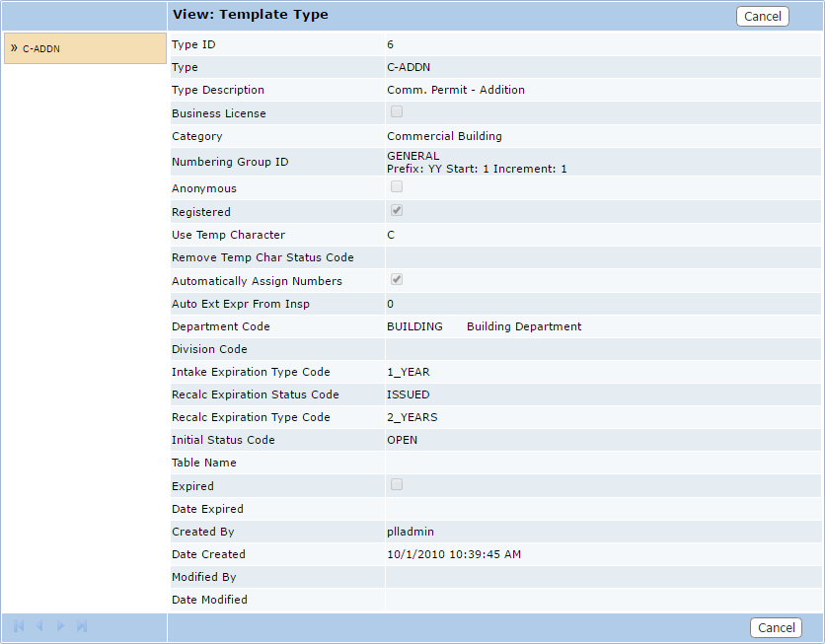Click the Type Description value text
This screenshot has height=644, width=825.
[456, 90]
